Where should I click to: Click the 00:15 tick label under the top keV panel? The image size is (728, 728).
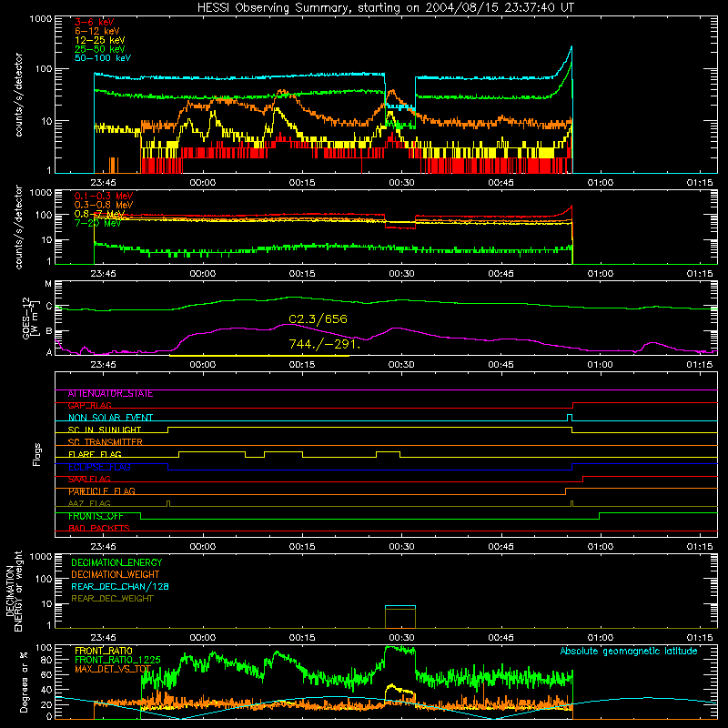(302, 183)
